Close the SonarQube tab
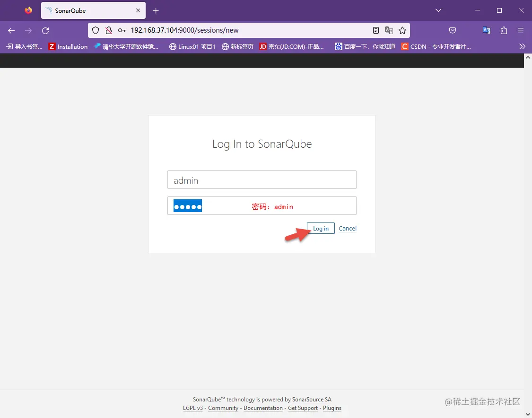The image size is (532, 418). click(x=138, y=10)
